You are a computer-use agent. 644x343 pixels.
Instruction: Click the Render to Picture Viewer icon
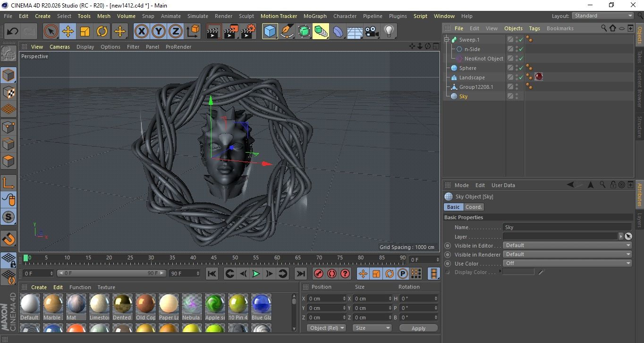tap(231, 32)
